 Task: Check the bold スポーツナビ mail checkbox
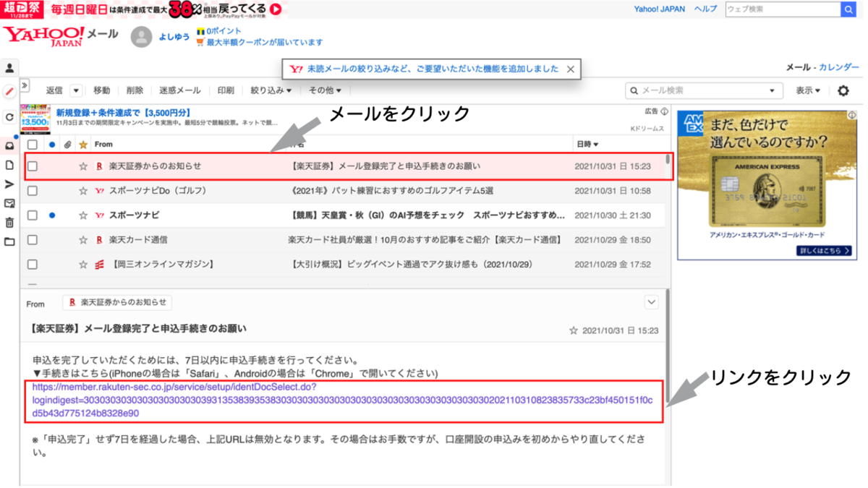coord(33,215)
